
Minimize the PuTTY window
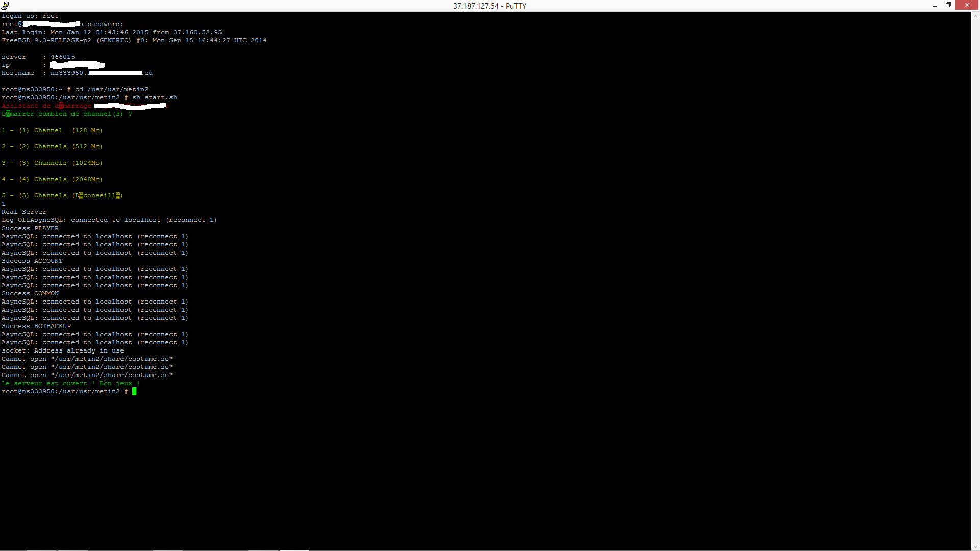[x=935, y=6]
